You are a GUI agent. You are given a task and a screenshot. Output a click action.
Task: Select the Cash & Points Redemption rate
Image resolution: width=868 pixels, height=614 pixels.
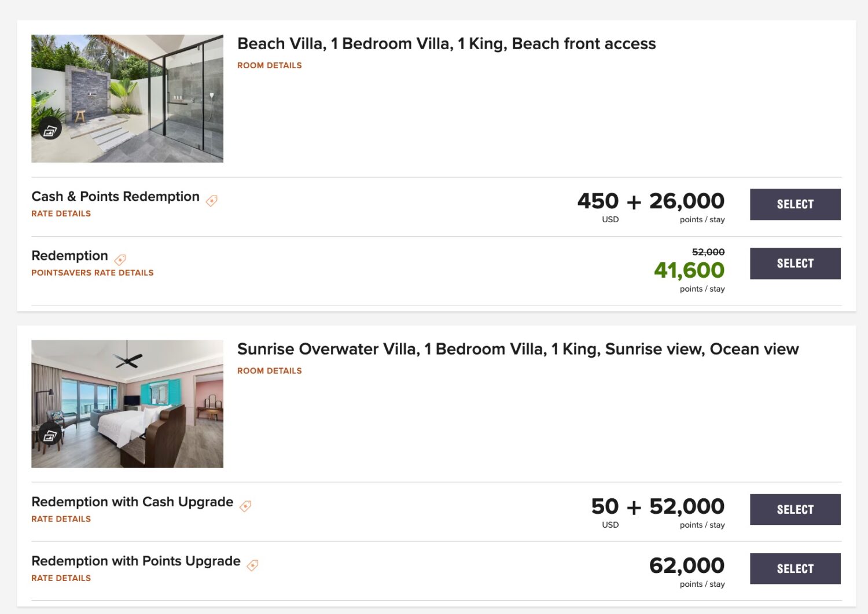[x=795, y=204]
